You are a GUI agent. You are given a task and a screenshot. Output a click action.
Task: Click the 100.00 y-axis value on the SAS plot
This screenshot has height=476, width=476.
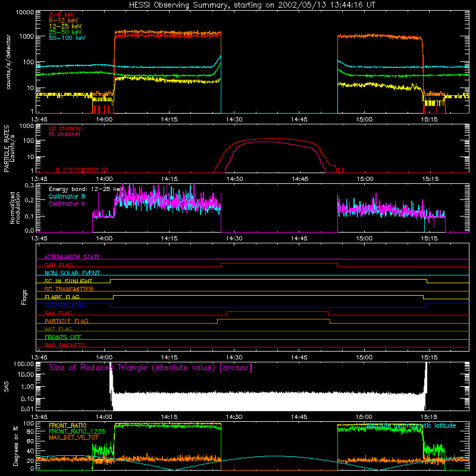(x=24, y=364)
